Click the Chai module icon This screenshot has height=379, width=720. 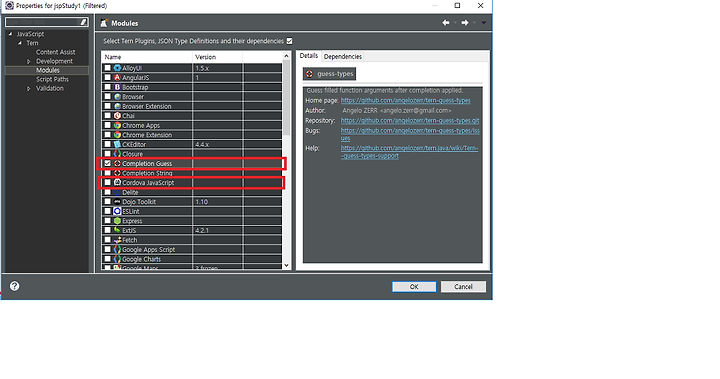(117, 116)
